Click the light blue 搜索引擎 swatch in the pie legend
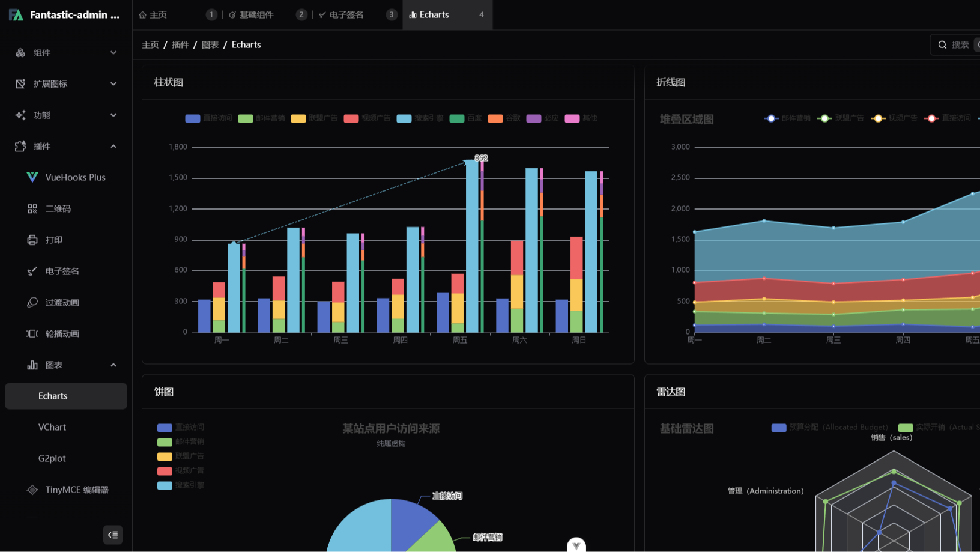The height and width of the screenshot is (552, 980). (x=165, y=485)
